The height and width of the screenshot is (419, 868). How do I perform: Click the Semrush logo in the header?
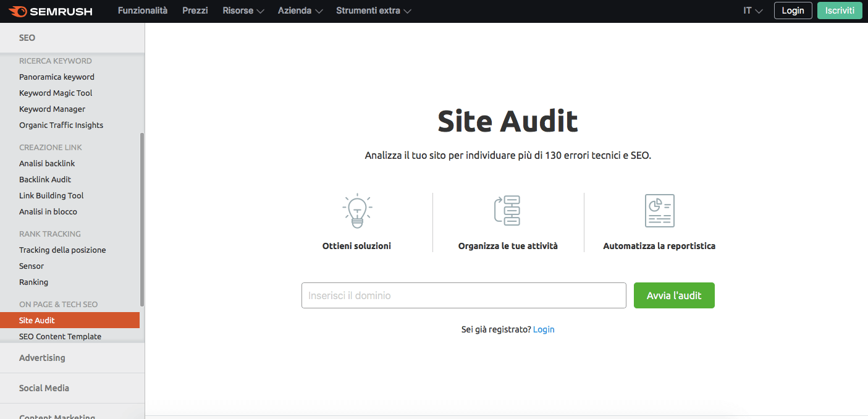[x=51, y=11]
